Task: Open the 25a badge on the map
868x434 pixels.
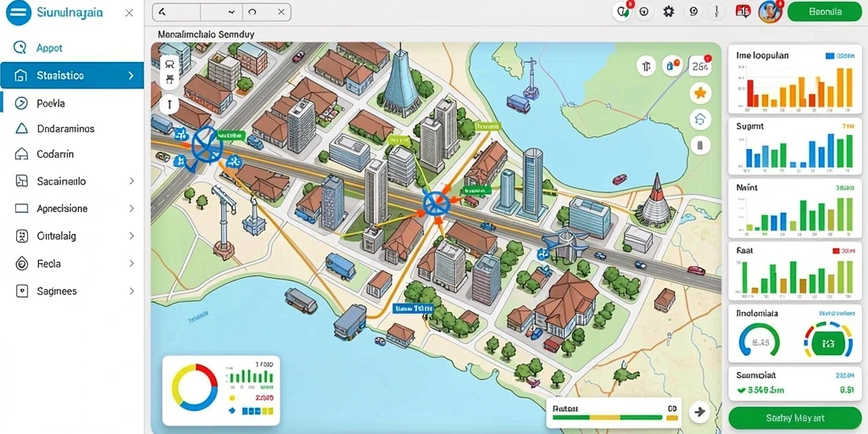Action: click(x=700, y=66)
